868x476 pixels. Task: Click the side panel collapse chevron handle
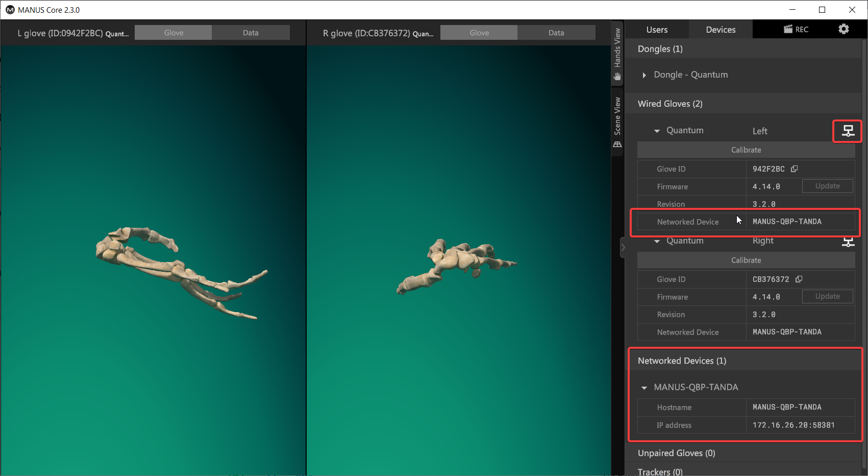pyautogui.click(x=623, y=248)
